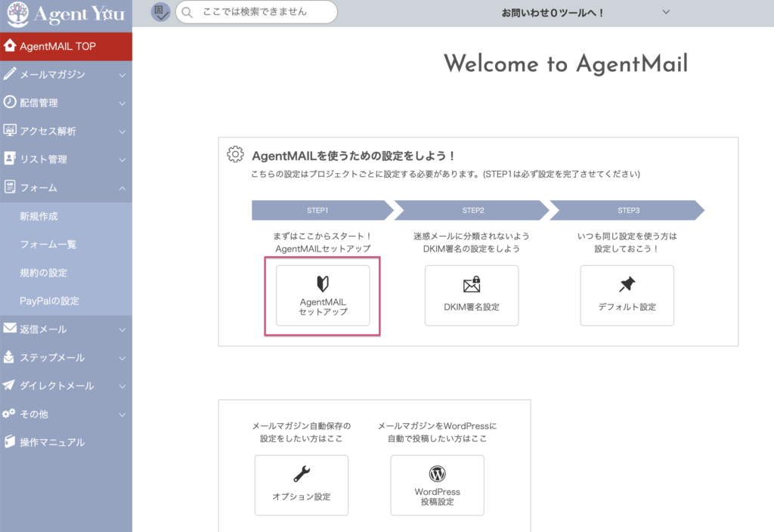Click the magnifier icon in the search box
Image resolution: width=774 pixels, height=532 pixels.
pyautogui.click(x=187, y=12)
